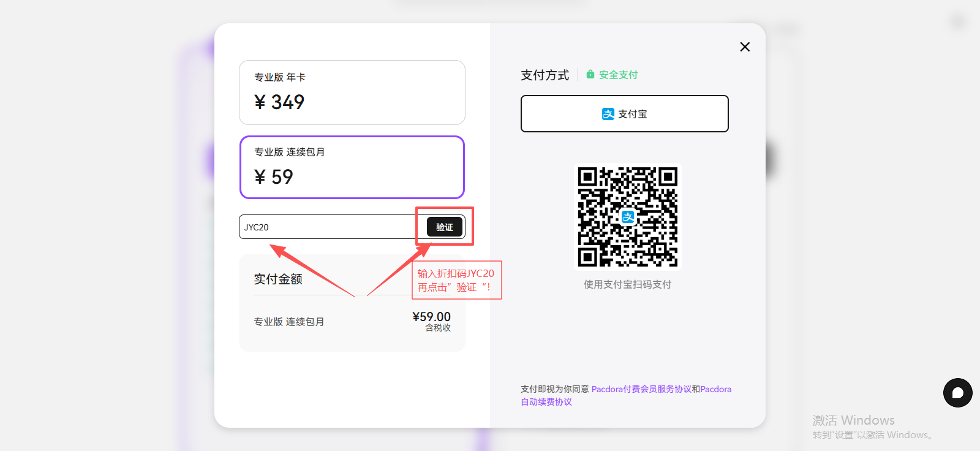
Task: Click 专业版 连续包月 in the payment summary
Action: tap(289, 322)
